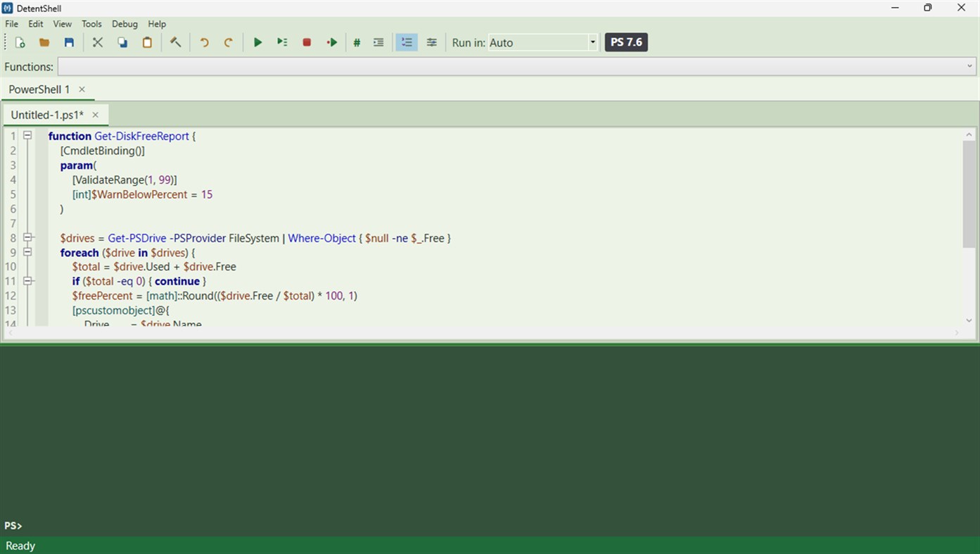Collapse the foreach fold at line 9
The width and height of the screenshot is (980, 554).
coord(27,252)
